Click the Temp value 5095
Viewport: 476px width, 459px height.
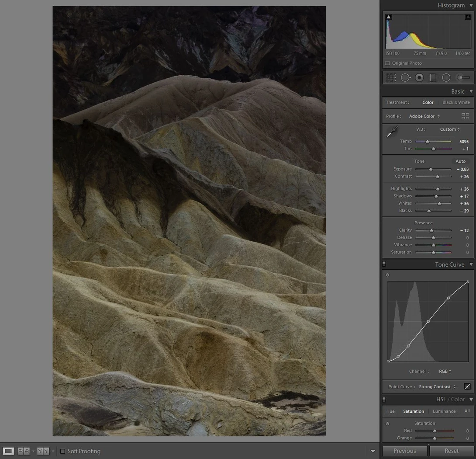tap(464, 142)
